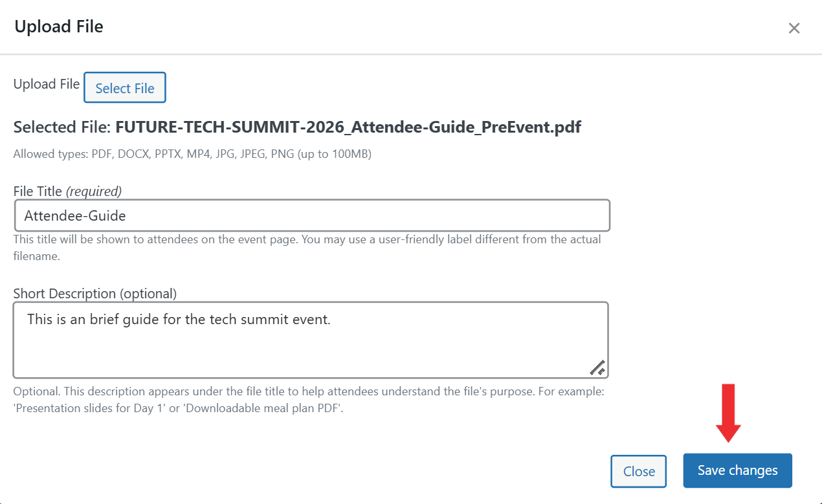Click the Short Description (optional) label
Viewport: 822px width, 504px height.
[95, 293]
